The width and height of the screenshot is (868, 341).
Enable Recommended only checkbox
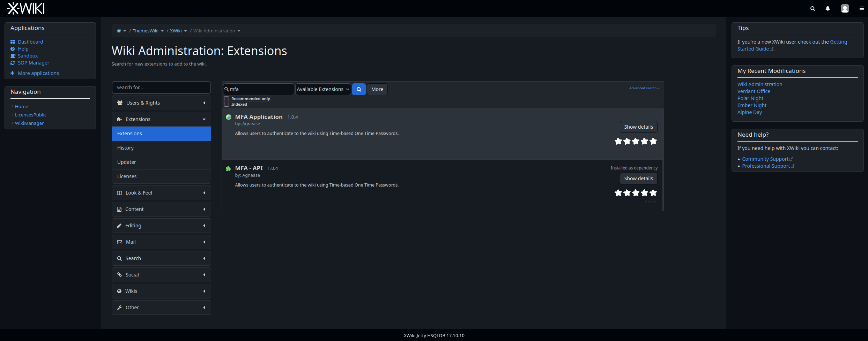point(227,99)
